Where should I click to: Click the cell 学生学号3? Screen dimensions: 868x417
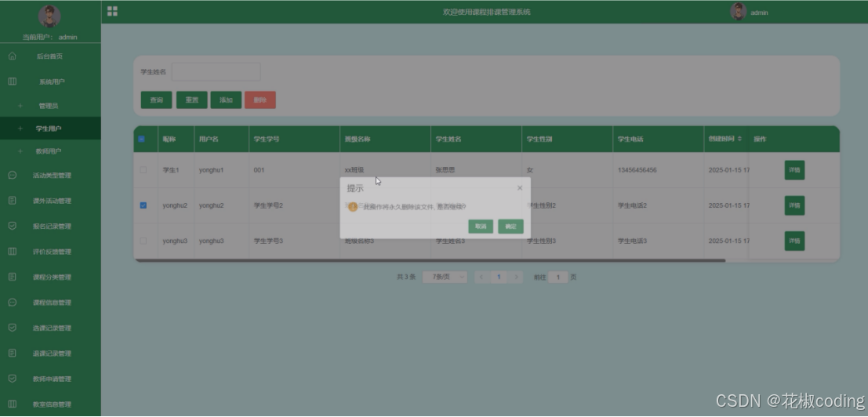268,241
